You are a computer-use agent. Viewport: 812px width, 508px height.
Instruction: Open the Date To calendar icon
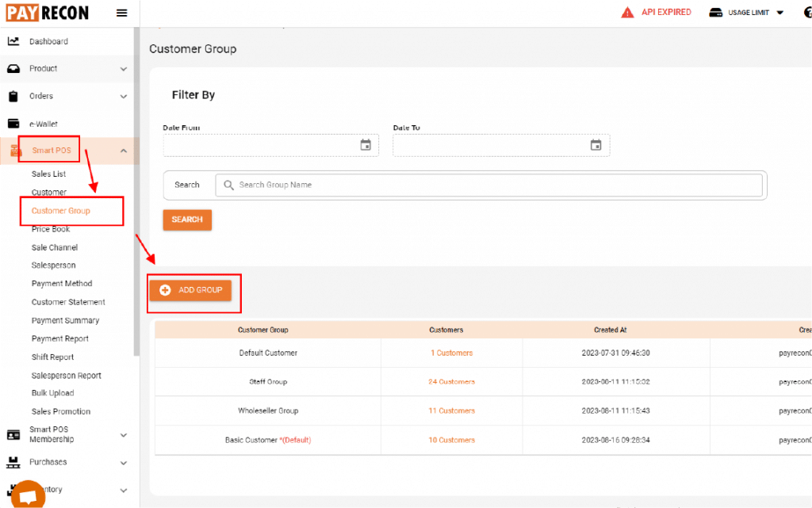(596, 145)
